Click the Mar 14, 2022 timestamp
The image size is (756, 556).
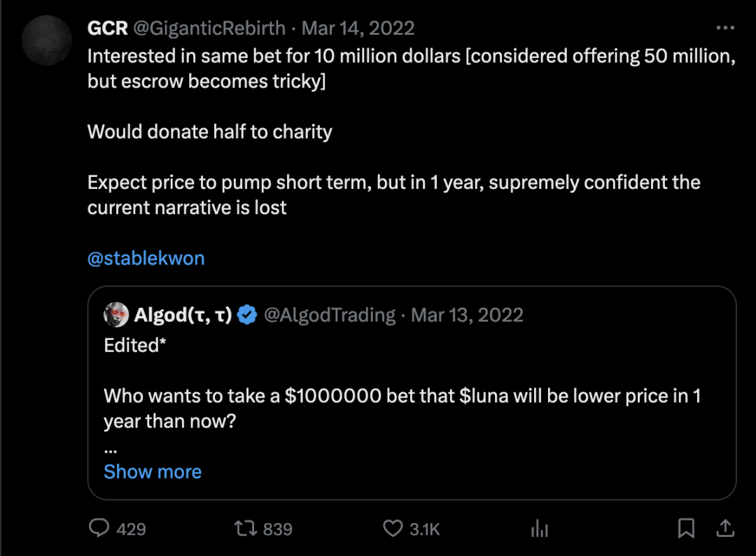tap(358, 28)
